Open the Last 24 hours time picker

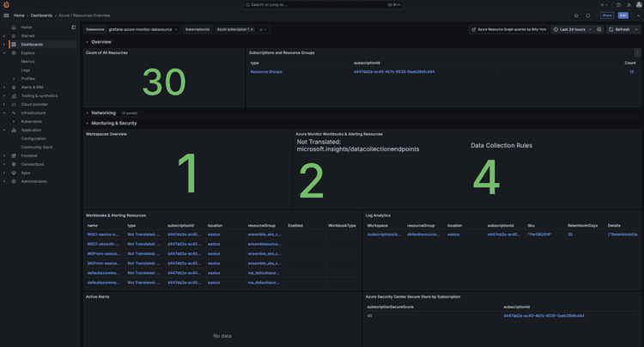click(x=573, y=29)
